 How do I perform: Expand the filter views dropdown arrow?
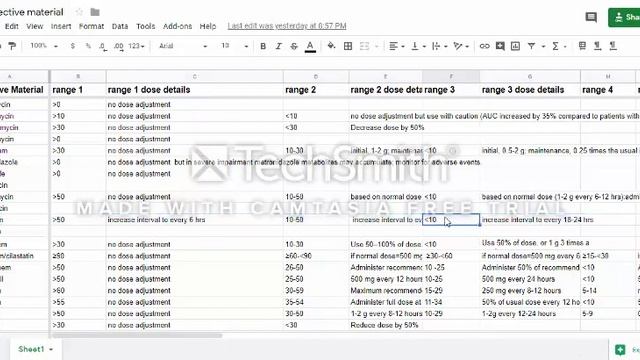[543, 47]
